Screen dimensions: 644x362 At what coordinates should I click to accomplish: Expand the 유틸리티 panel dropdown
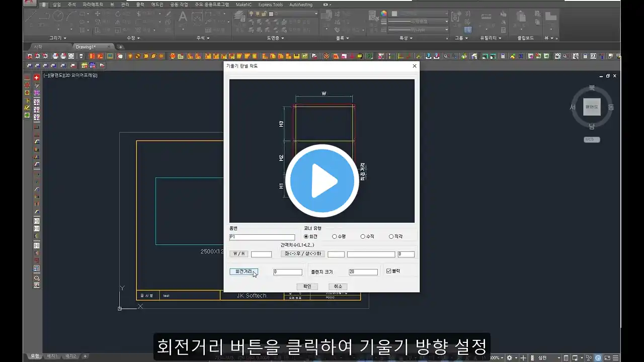[x=490, y=38]
